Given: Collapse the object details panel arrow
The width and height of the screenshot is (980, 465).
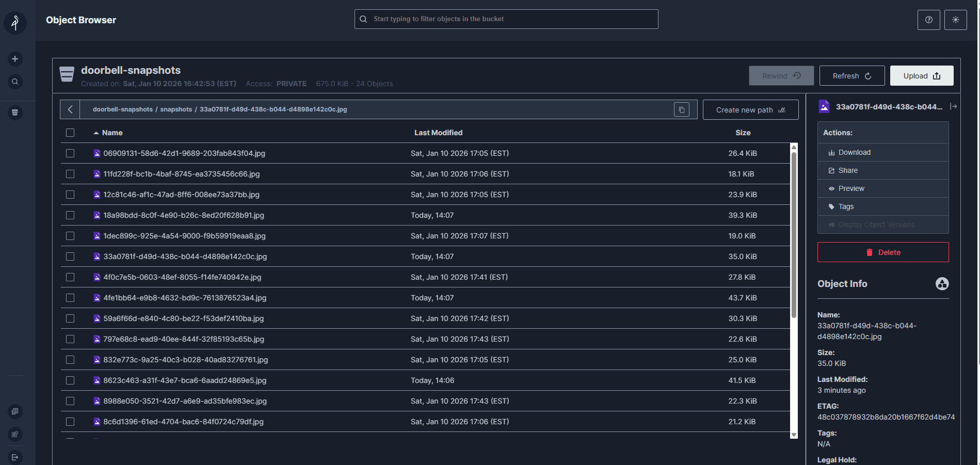Looking at the screenshot, I should [953, 106].
